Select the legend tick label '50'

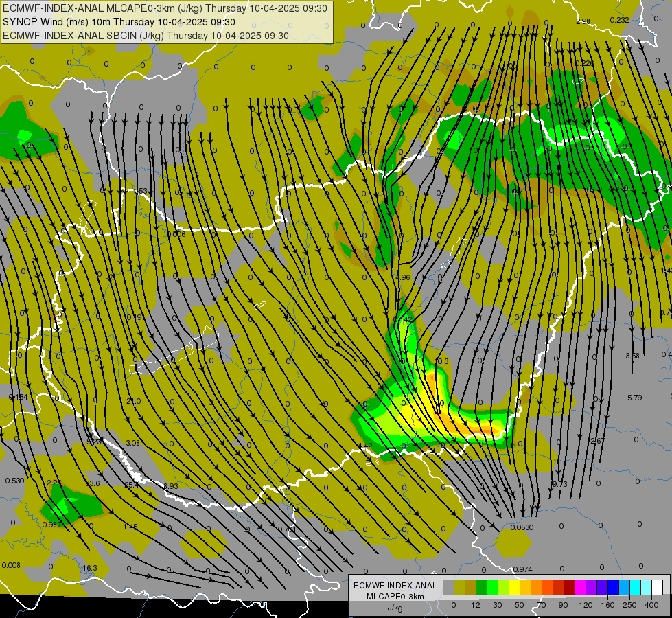(x=520, y=605)
